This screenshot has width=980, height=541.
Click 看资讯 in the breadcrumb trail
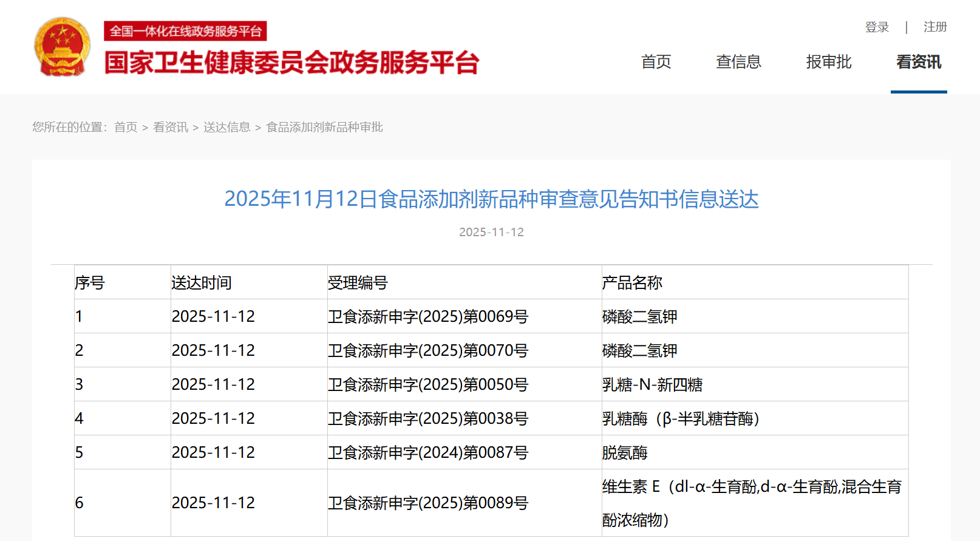171,128
